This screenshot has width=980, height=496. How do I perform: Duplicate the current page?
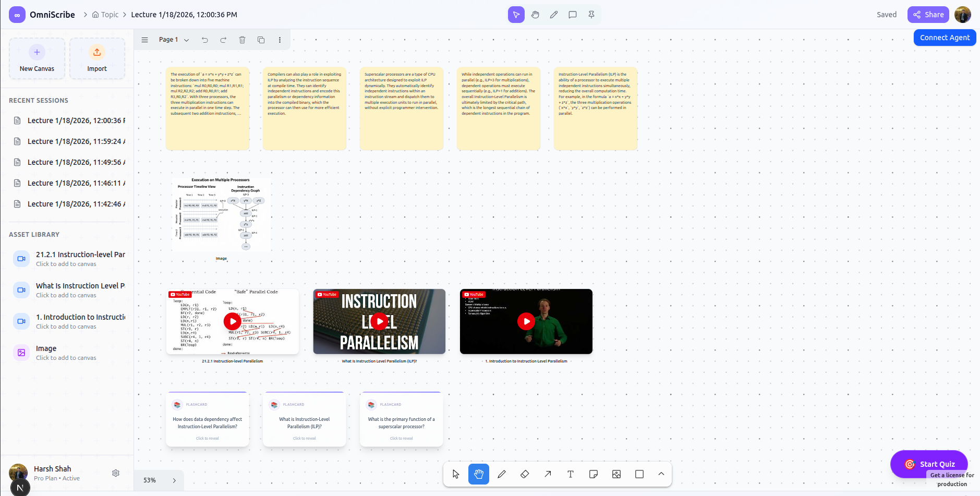(261, 40)
